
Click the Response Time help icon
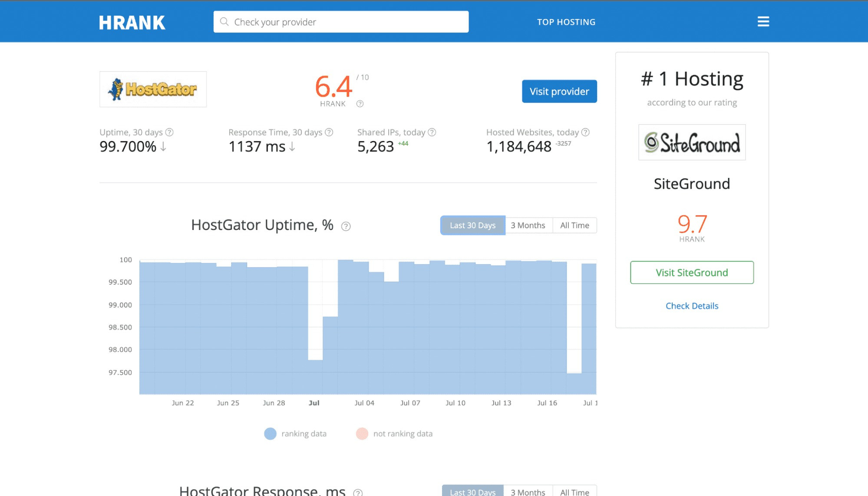pyautogui.click(x=329, y=132)
